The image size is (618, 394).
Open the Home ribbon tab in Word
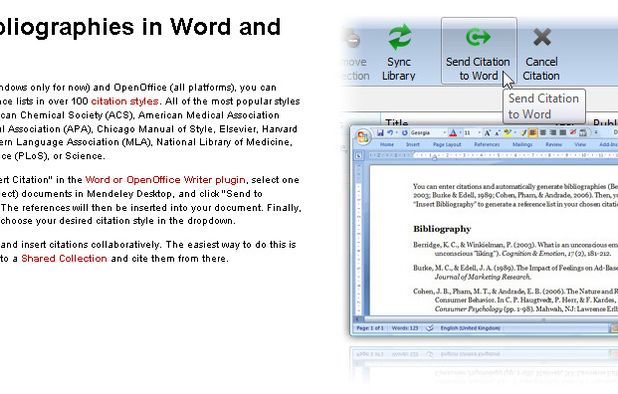387,145
